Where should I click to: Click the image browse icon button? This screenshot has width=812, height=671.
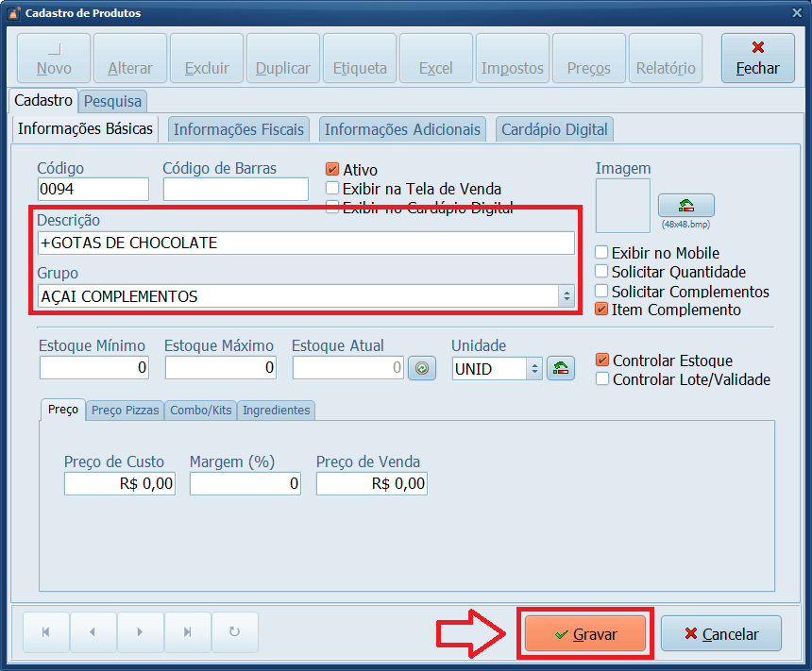click(685, 206)
